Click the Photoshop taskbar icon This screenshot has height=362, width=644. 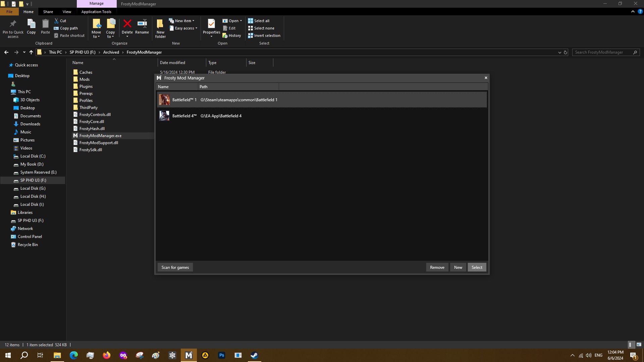[x=222, y=355]
